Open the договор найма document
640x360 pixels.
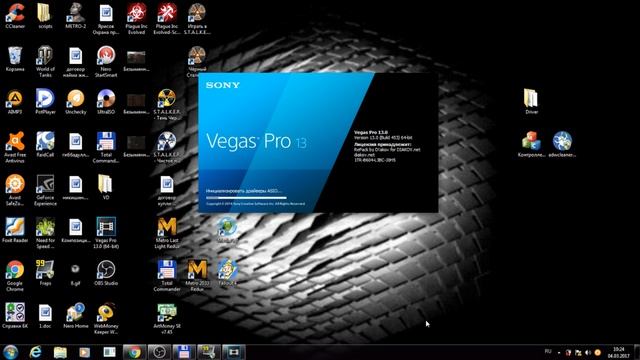click(76, 61)
